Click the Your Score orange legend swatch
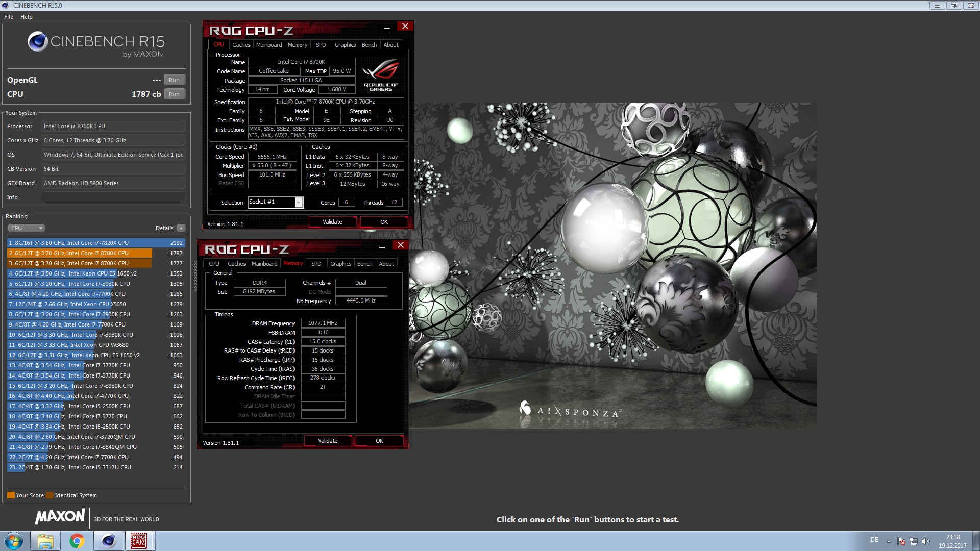 11,495
